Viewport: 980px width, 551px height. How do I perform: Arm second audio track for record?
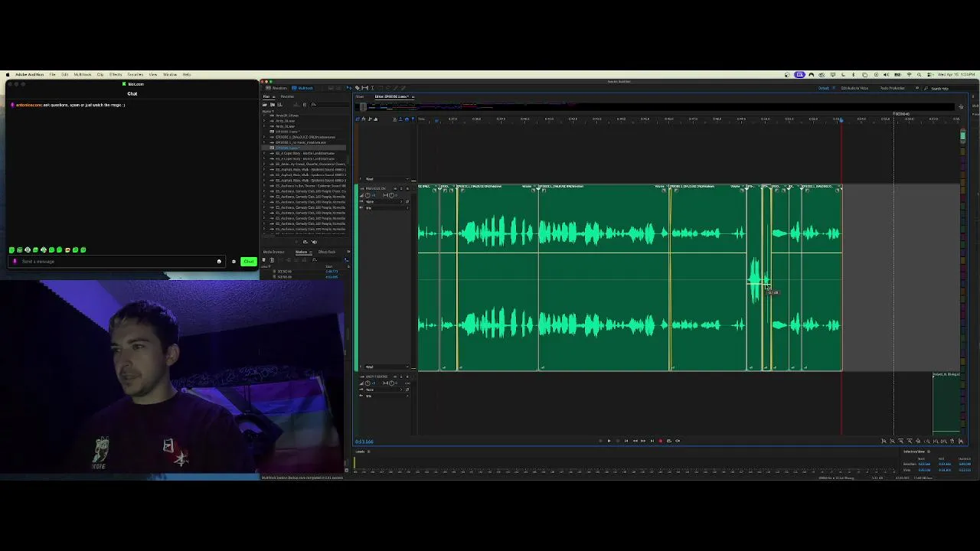coord(407,377)
